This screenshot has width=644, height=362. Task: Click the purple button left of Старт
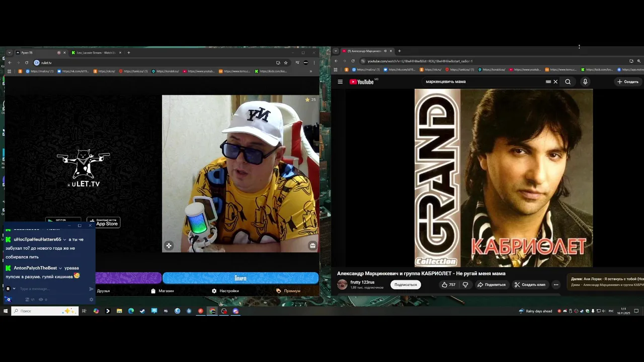coord(128,278)
